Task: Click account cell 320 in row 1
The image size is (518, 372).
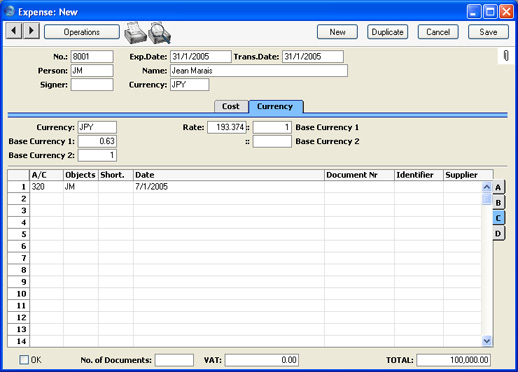Action: (46, 187)
